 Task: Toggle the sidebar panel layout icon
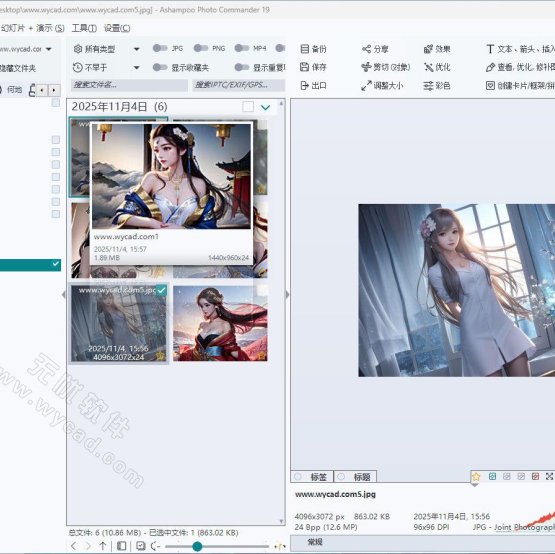pos(121,546)
